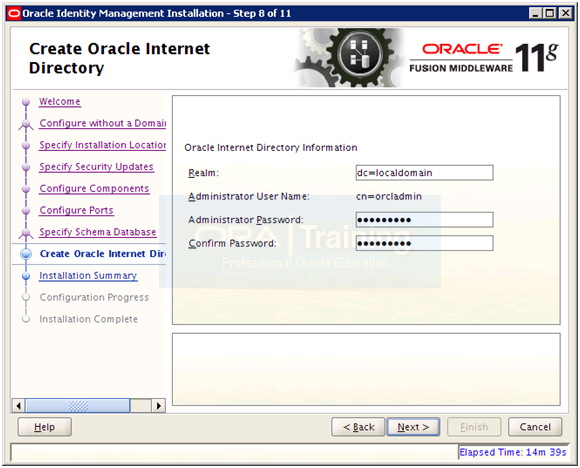580x468 pixels.
Task: Go to Configure without a Domain step
Action: (102, 123)
